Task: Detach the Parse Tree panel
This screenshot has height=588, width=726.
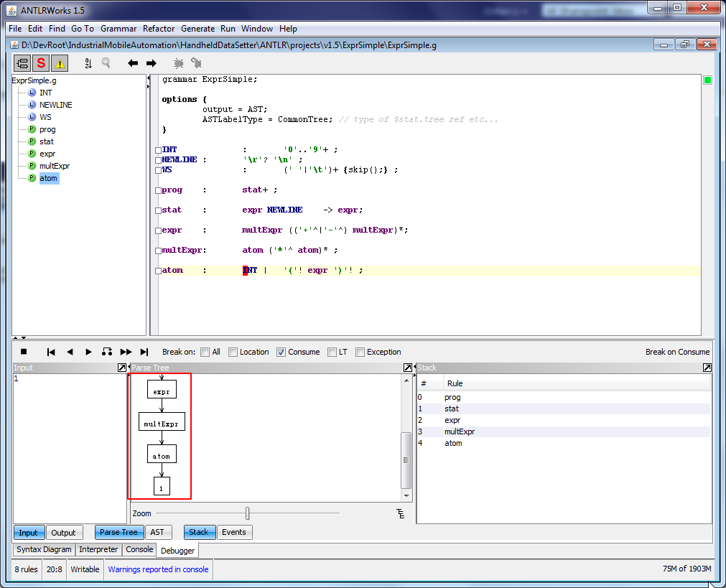Action: point(408,368)
